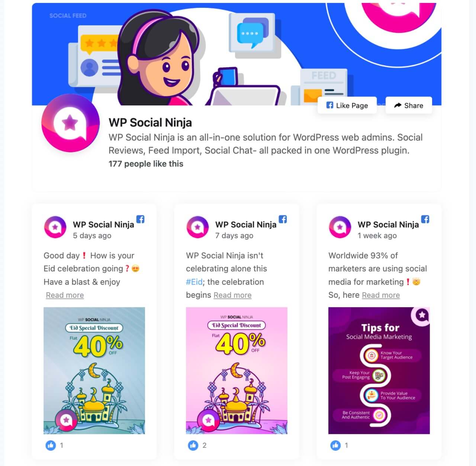Click like thumb icon under blue Eid image

(51, 445)
